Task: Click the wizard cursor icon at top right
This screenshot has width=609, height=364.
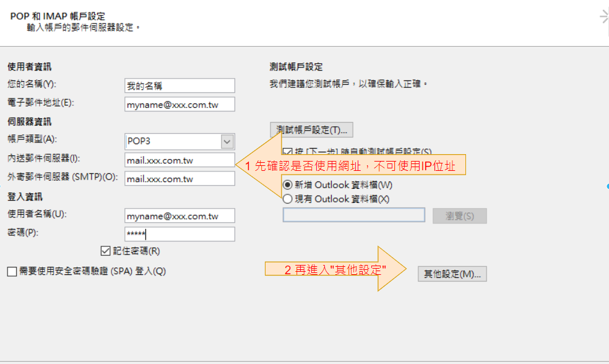Action: click(x=604, y=17)
